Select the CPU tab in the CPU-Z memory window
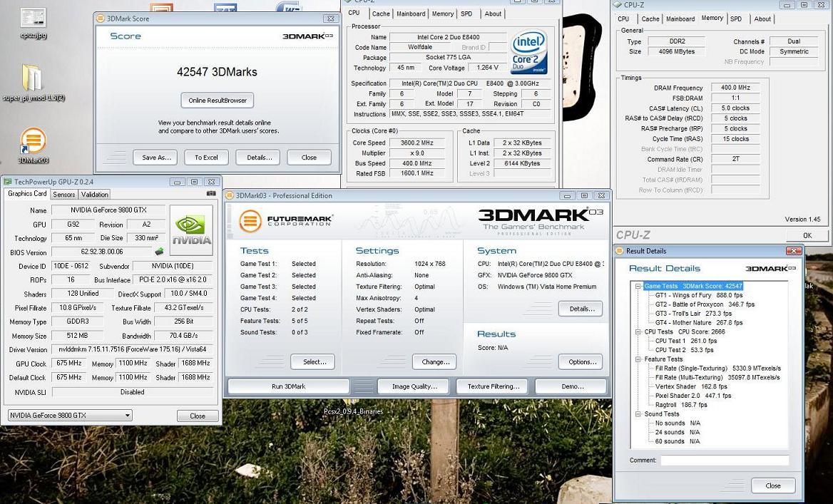Image resolution: width=833 pixels, height=504 pixels. pyautogui.click(x=624, y=19)
